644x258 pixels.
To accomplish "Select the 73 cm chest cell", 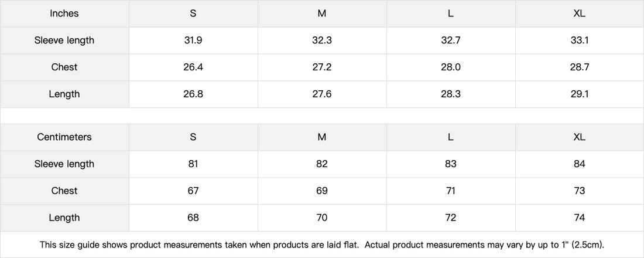I will click(x=580, y=191).
